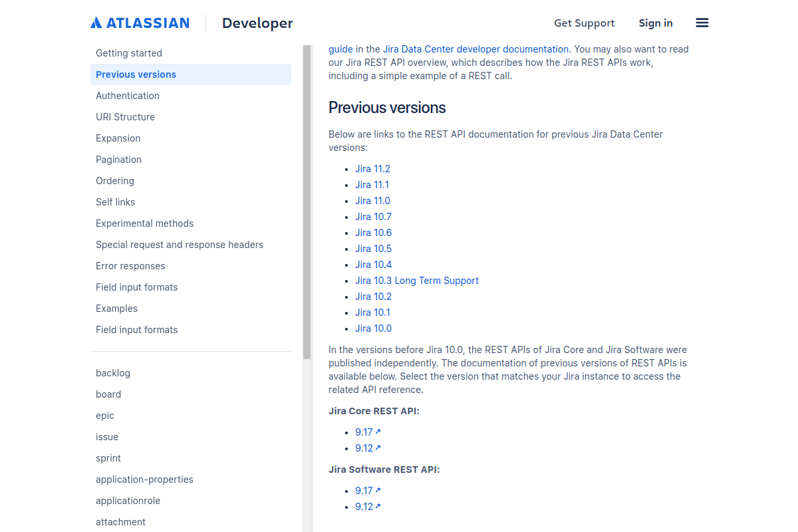Click 'Jira Software REST API:' label
The width and height of the screenshot is (798, 532).
[x=384, y=469]
